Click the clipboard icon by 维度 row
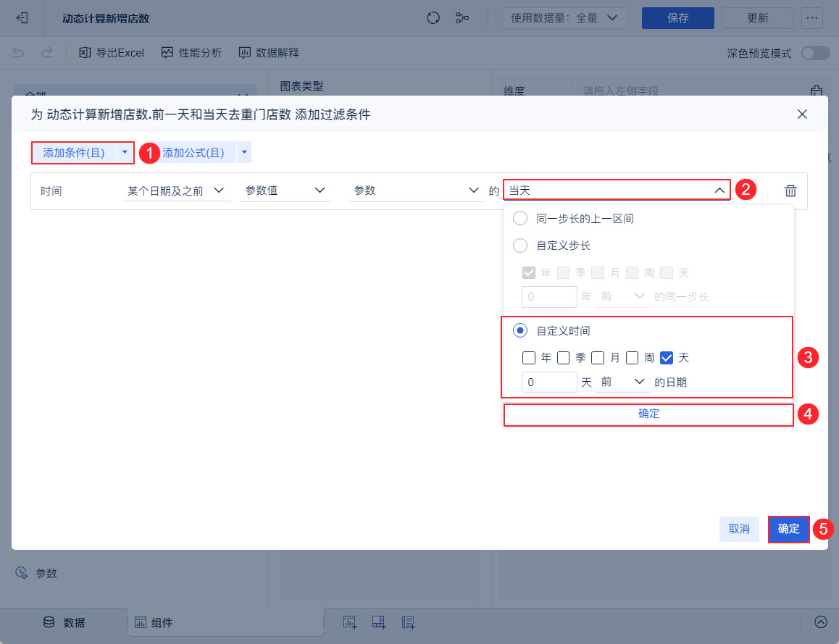Image resolution: width=839 pixels, height=644 pixels. 816,91
